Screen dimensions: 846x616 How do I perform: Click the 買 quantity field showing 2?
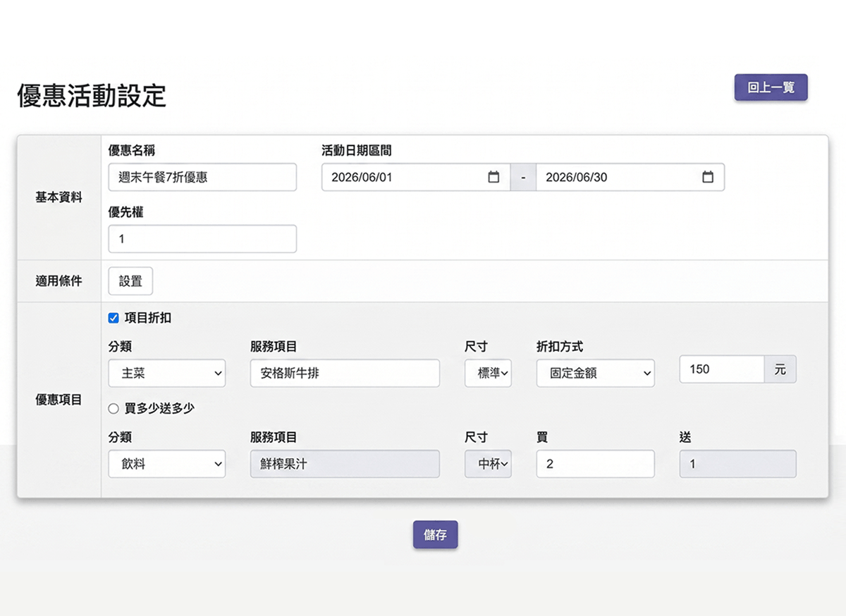pos(595,464)
